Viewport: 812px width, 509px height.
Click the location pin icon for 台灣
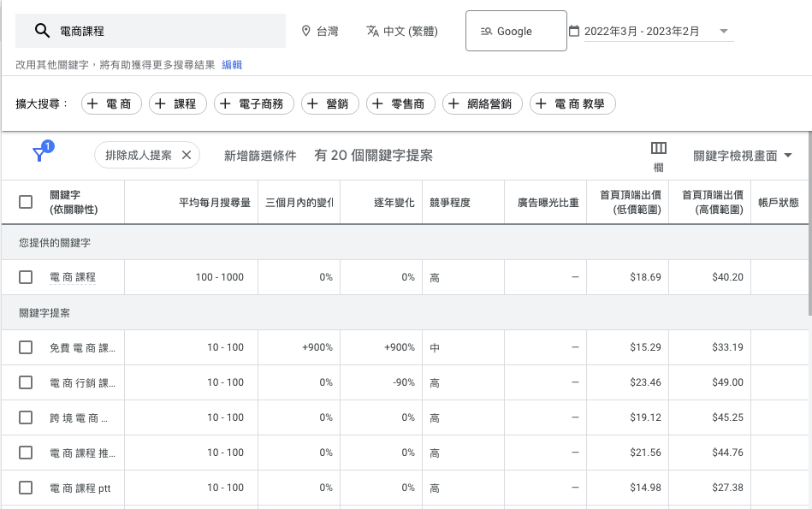pos(306,31)
